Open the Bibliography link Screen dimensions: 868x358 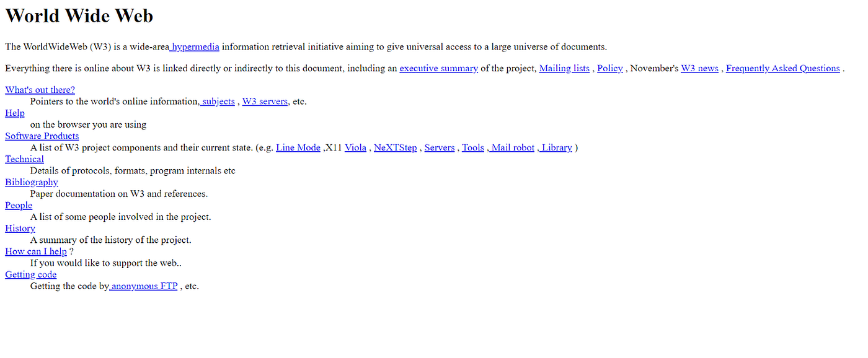32,182
